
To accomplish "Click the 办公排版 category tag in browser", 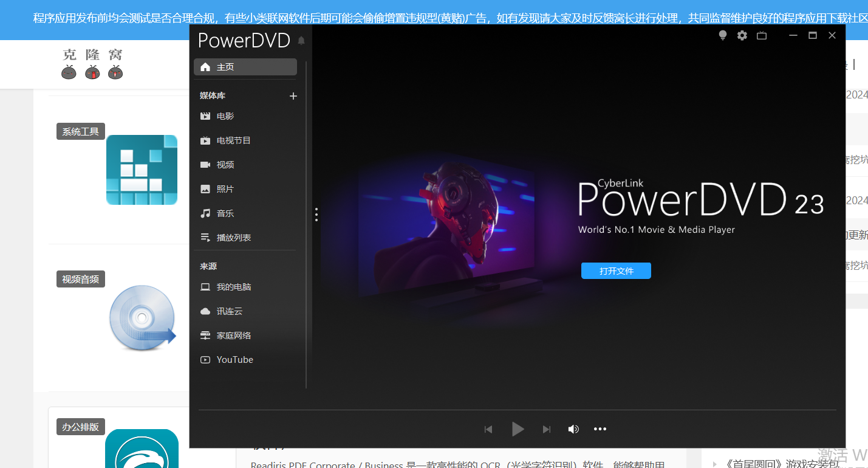I will [x=81, y=427].
